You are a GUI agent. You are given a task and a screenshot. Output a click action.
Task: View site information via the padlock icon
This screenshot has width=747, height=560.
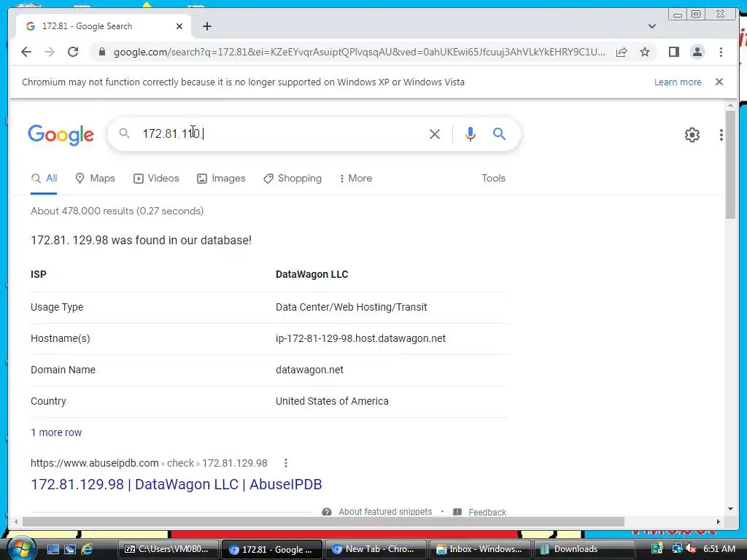(101, 52)
